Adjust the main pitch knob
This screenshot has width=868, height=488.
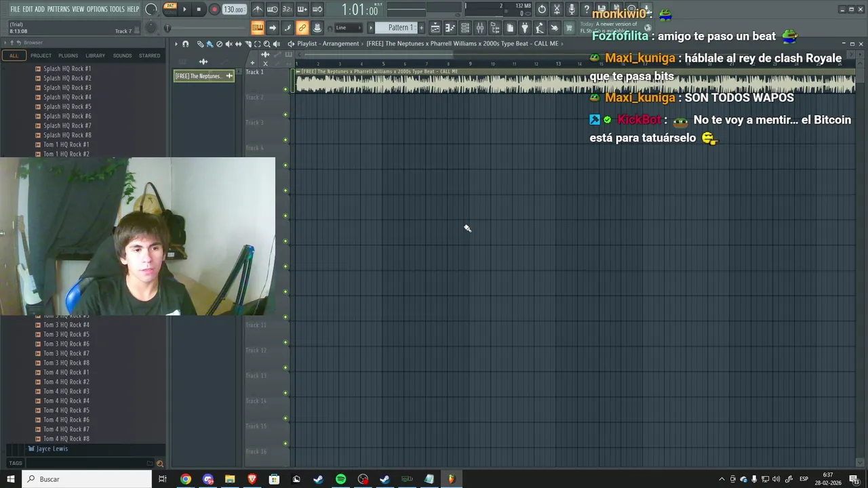[x=151, y=28]
